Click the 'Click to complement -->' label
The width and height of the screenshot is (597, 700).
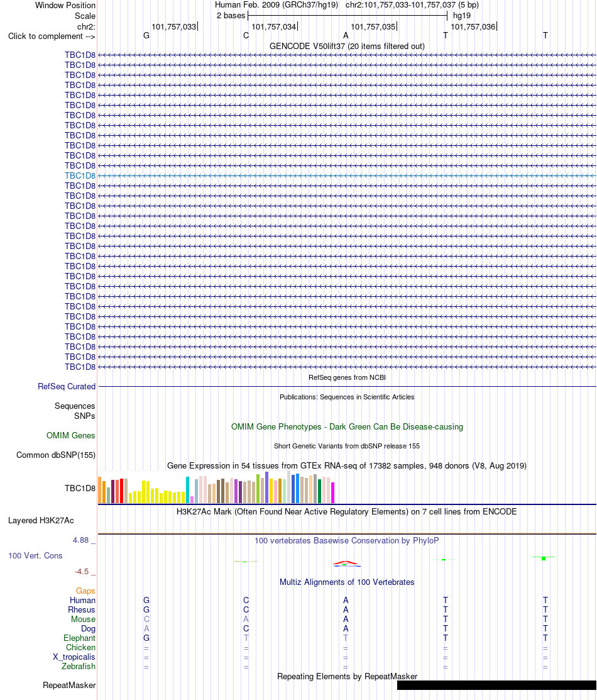52,36
